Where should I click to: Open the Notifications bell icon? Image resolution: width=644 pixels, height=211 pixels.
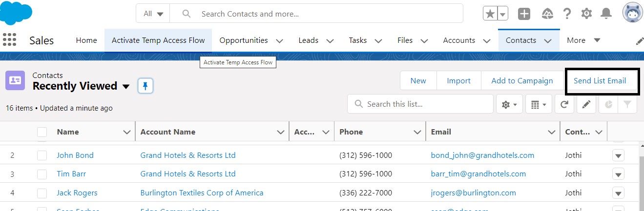click(x=606, y=14)
